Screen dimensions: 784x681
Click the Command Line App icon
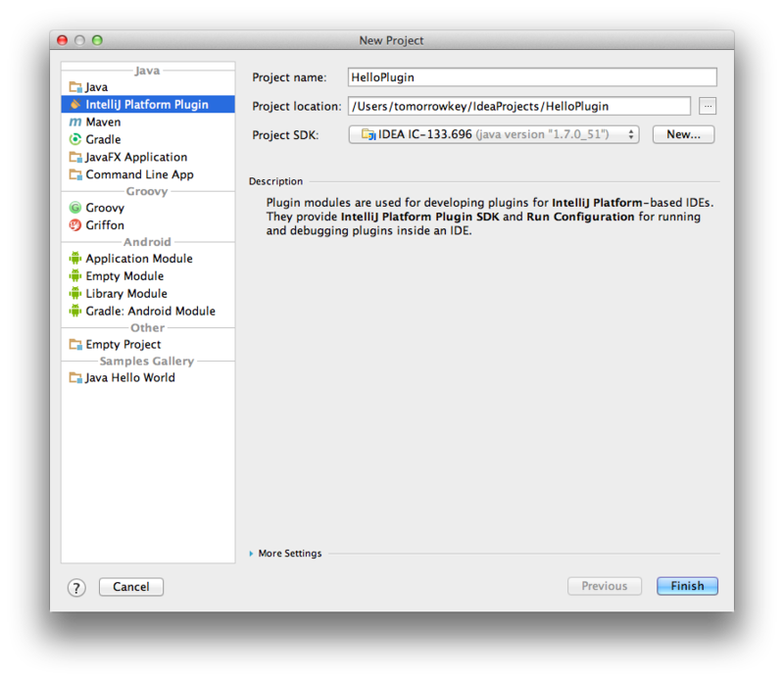pos(75,174)
